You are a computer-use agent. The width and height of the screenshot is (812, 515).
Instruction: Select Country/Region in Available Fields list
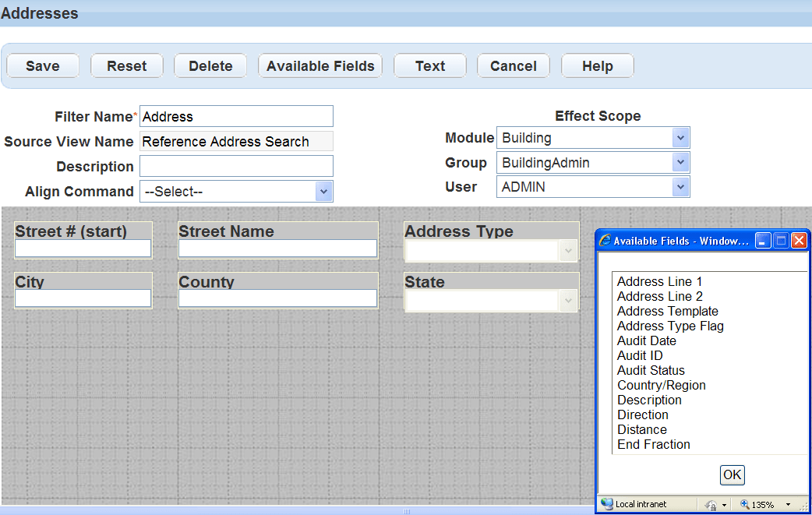click(661, 385)
